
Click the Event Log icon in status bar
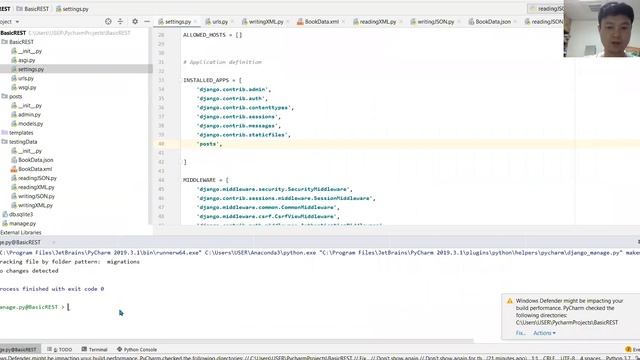tap(628, 349)
